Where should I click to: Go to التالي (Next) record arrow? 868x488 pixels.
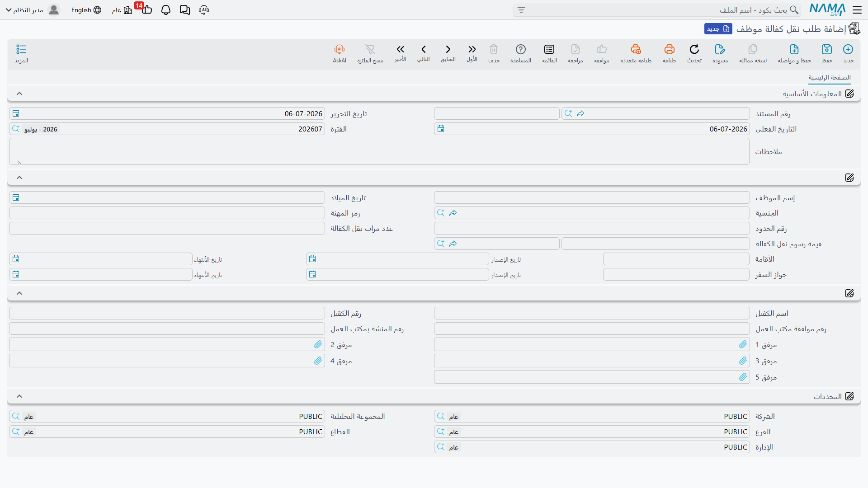pyautogui.click(x=424, y=53)
